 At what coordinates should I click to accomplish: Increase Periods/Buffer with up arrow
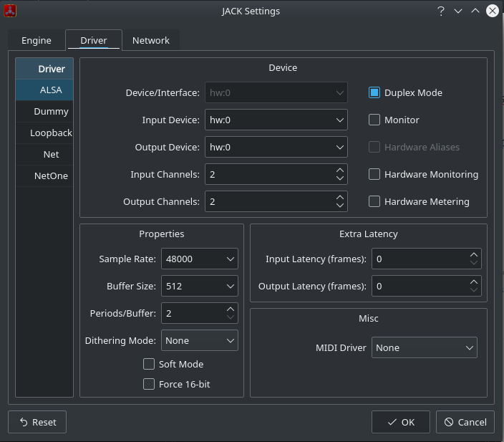tap(230, 309)
